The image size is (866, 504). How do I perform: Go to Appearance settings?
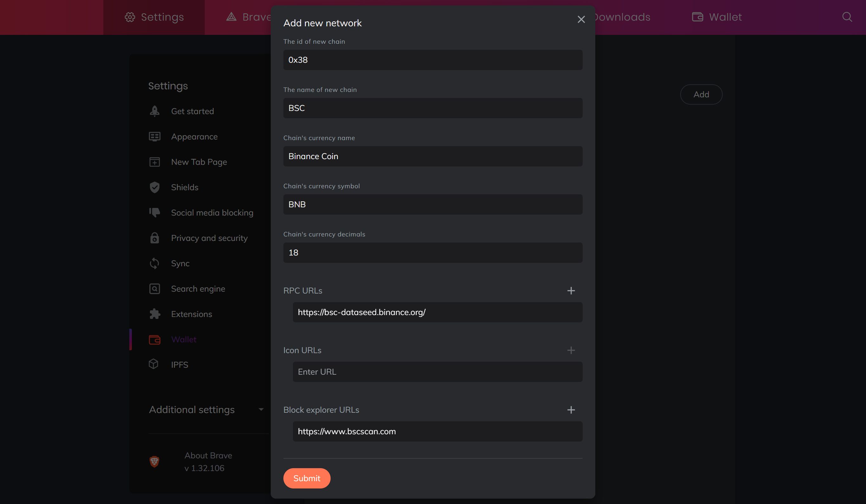[x=194, y=136]
